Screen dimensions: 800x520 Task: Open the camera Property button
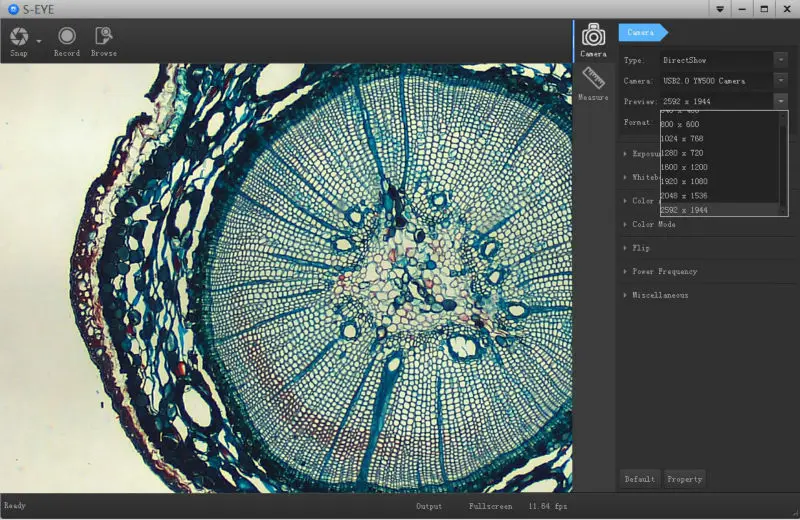click(x=685, y=479)
